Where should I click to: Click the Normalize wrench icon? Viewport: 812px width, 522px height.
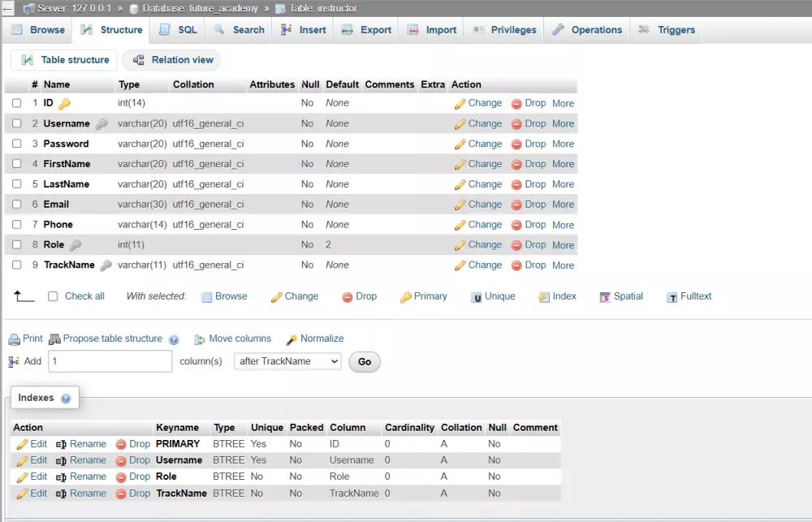point(292,339)
